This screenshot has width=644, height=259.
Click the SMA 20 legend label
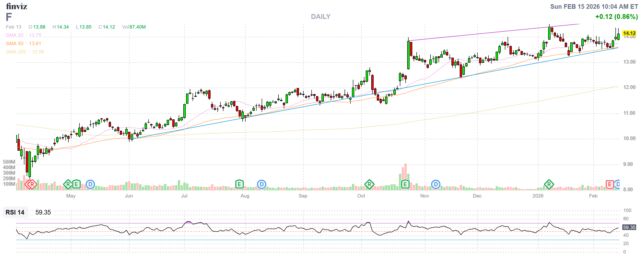pyautogui.click(x=15, y=35)
